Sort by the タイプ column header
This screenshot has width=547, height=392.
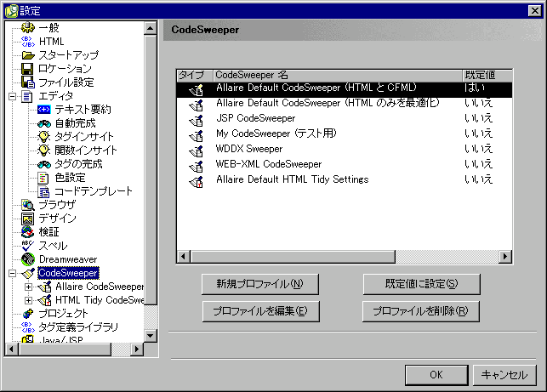(x=195, y=75)
